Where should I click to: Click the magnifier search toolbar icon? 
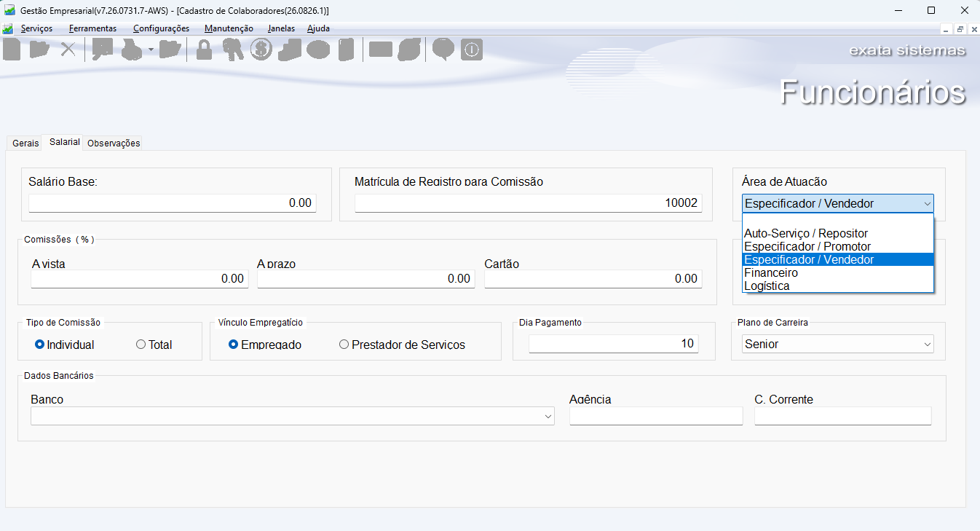tap(102, 50)
